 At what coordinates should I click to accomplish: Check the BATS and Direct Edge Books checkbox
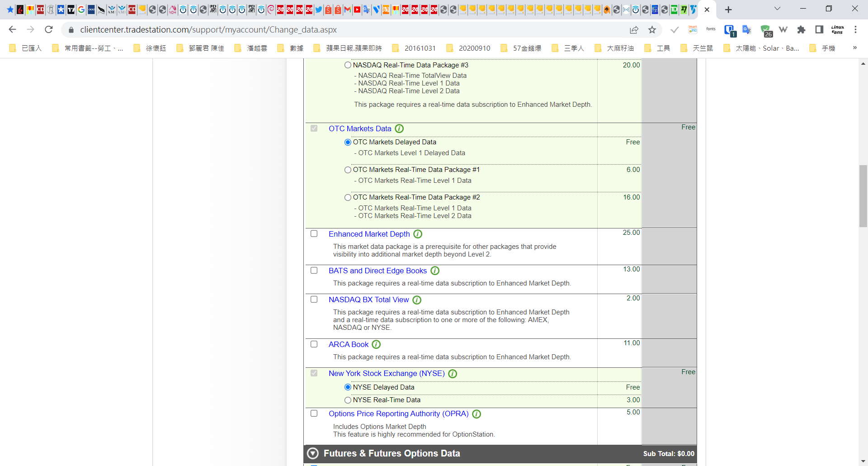click(314, 271)
